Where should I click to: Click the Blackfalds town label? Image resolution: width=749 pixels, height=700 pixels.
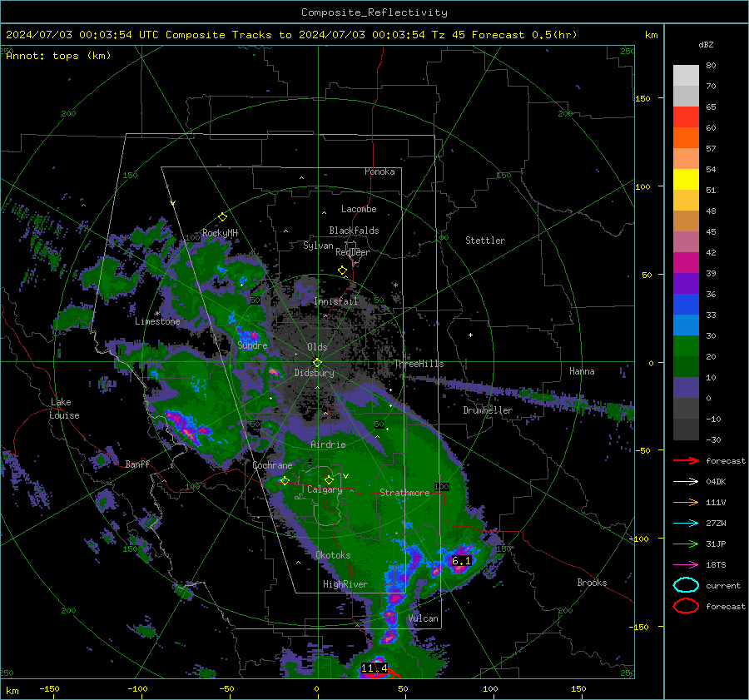pyautogui.click(x=354, y=231)
